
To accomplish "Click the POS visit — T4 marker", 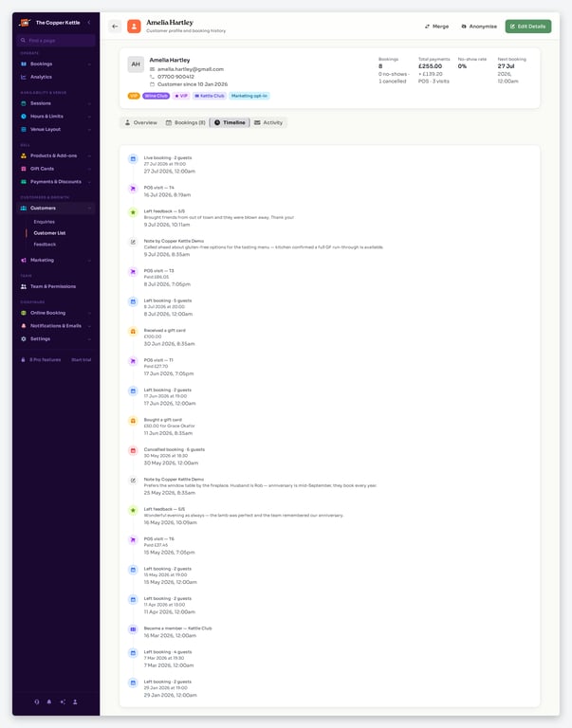I will coord(133,189).
